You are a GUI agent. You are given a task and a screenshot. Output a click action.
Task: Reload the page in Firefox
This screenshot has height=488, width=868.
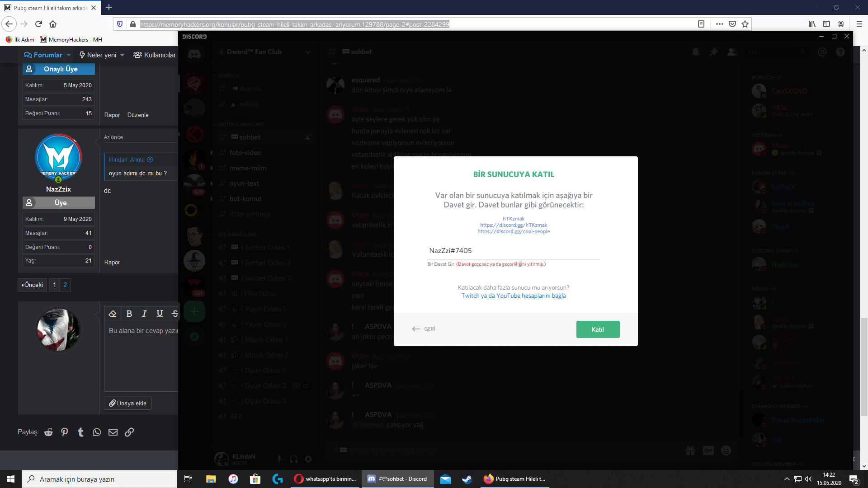tap(38, 24)
